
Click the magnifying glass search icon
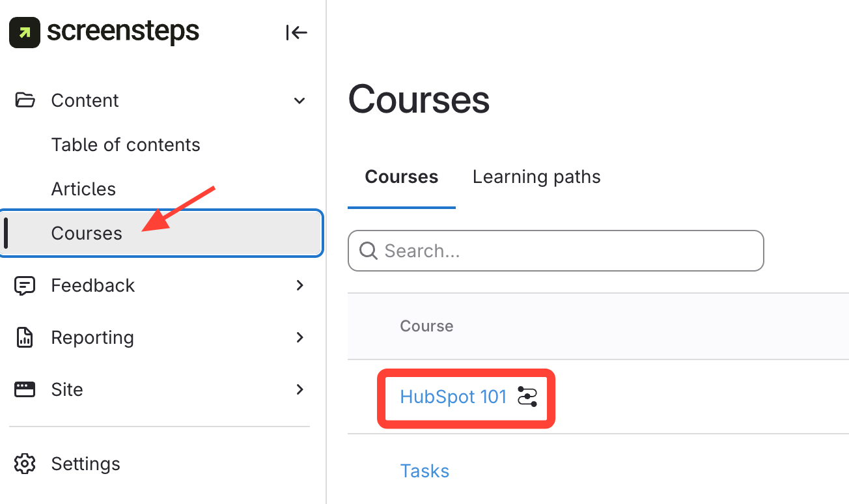pos(369,251)
